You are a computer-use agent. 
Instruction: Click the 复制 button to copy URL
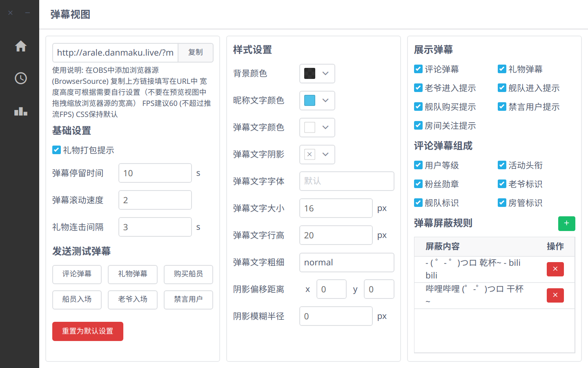[x=196, y=52]
